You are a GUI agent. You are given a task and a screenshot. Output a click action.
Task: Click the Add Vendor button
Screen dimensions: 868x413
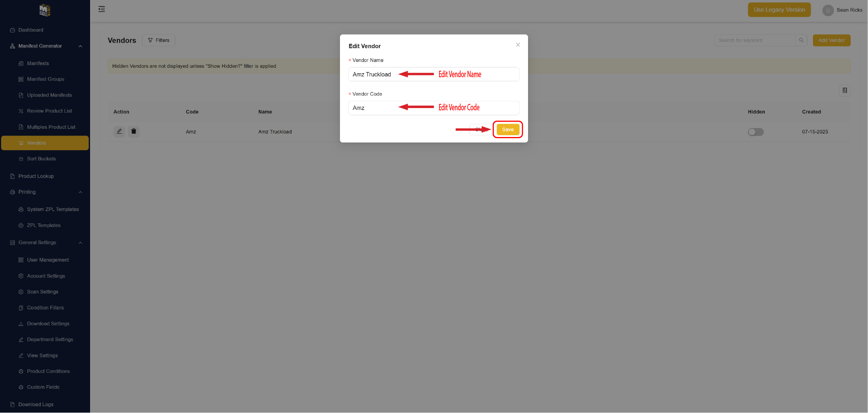click(831, 40)
